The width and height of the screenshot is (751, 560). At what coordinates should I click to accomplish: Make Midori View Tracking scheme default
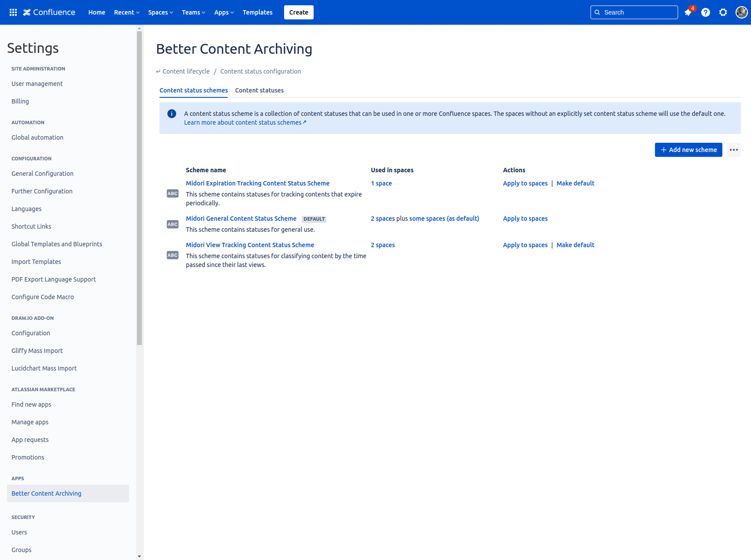[575, 245]
